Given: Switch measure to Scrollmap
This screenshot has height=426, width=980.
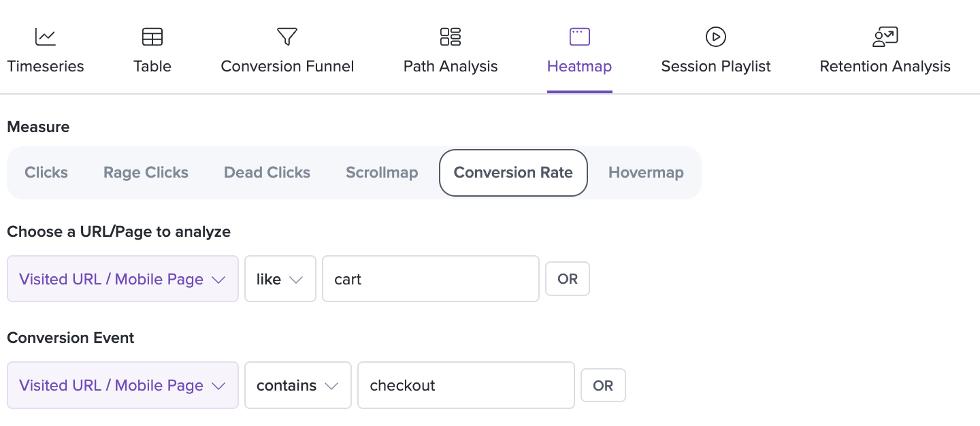Looking at the screenshot, I should 382,173.
